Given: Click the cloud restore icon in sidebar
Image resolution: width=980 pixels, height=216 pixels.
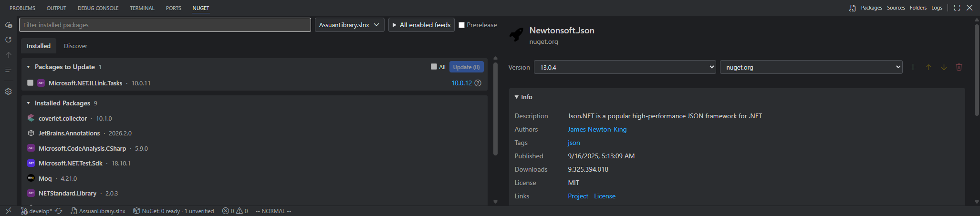Looking at the screenshot, I should pos(8,25).
